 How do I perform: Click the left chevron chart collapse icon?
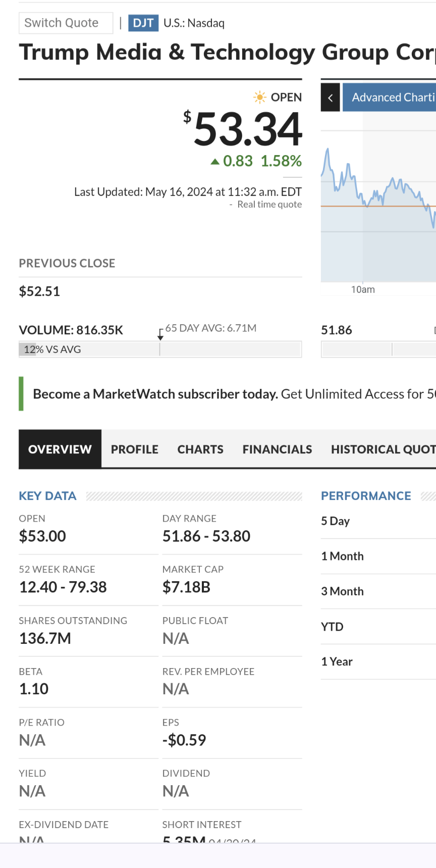(x=330, y=97)
